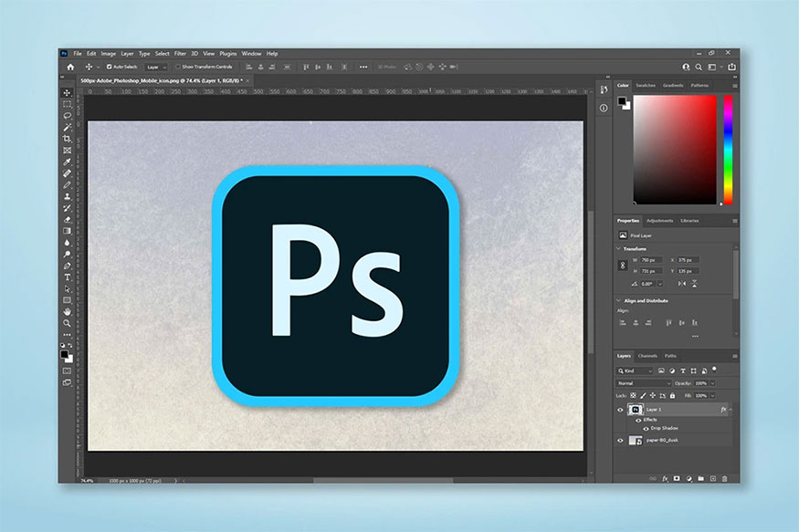Switch to the Channels tab
Viewport: 799px width, 532px height.
point(647,356)
